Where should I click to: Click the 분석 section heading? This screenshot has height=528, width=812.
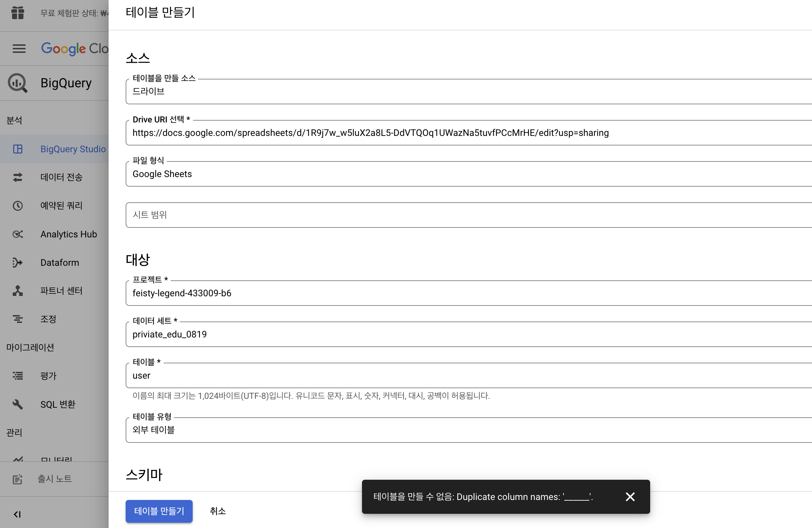[x=14, y=121]
